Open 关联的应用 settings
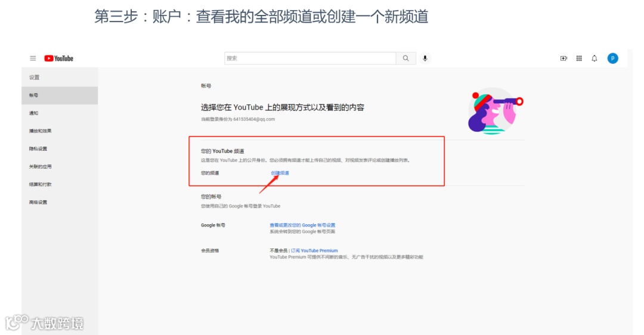 tap(60, 167)
